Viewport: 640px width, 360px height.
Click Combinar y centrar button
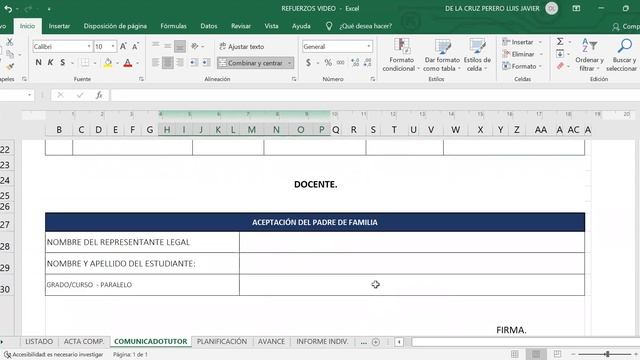(x=251, y=63)
